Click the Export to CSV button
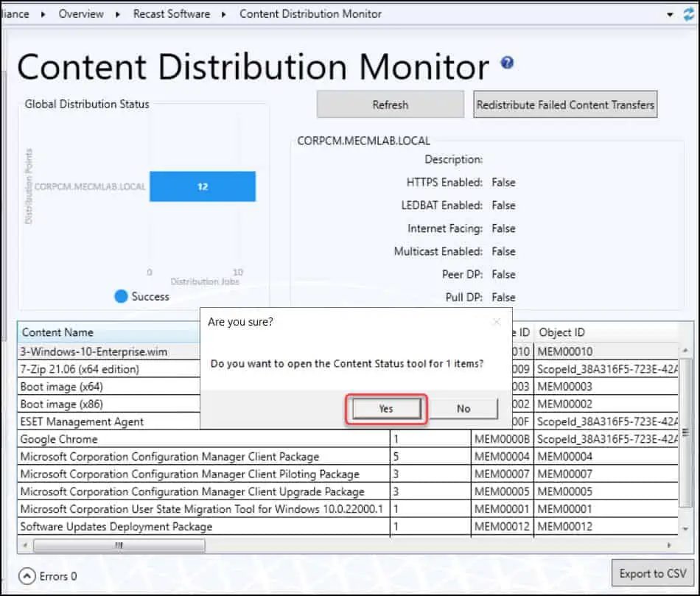This screenshot has height=596, width=700. point(652,573)
